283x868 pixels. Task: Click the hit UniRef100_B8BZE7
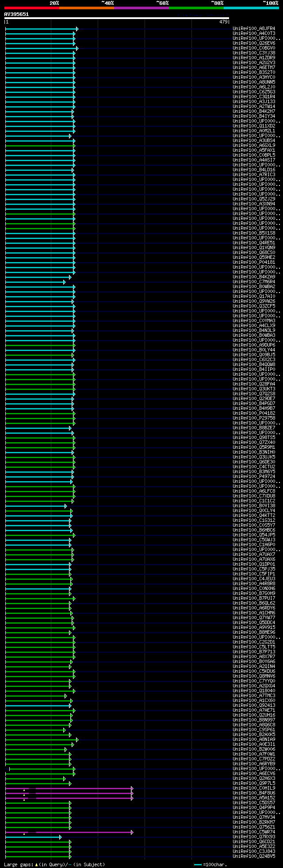click(254, 428)
